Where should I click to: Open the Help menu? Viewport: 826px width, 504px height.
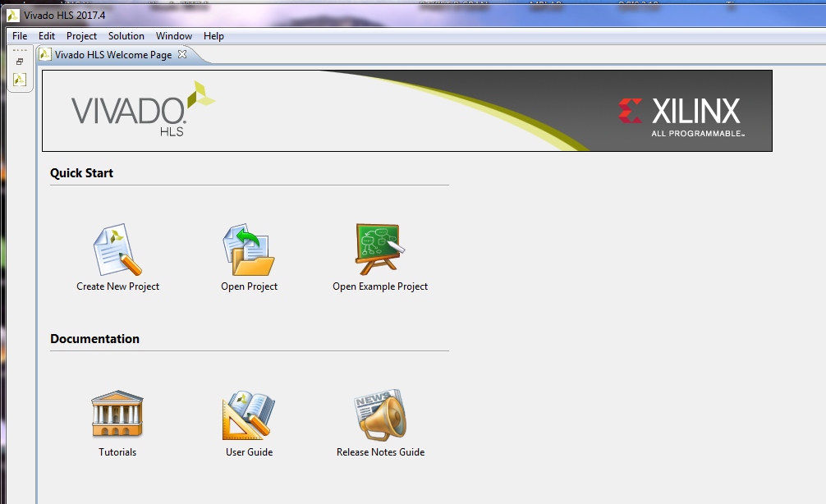(x=213, y=36)
